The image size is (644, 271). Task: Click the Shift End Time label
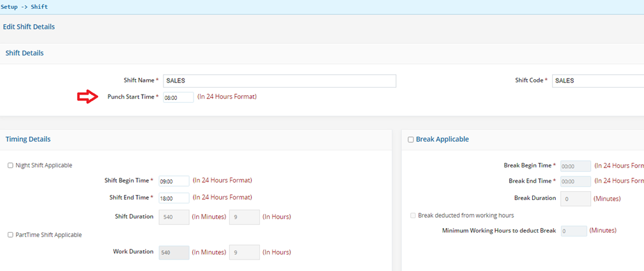click(x=130, y=197)
